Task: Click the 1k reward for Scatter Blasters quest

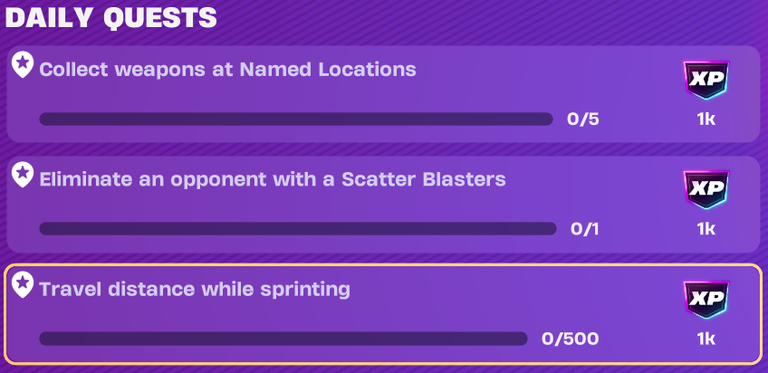Action: pos(706,229)
